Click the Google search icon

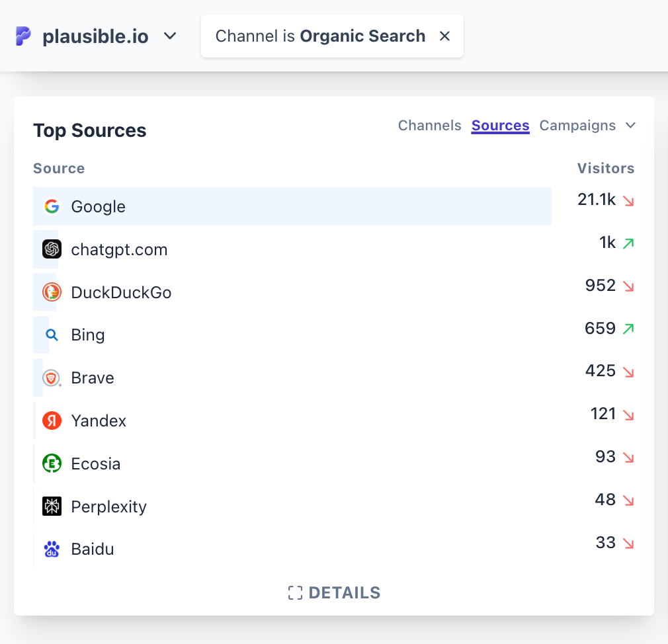[x=52, y=206]
